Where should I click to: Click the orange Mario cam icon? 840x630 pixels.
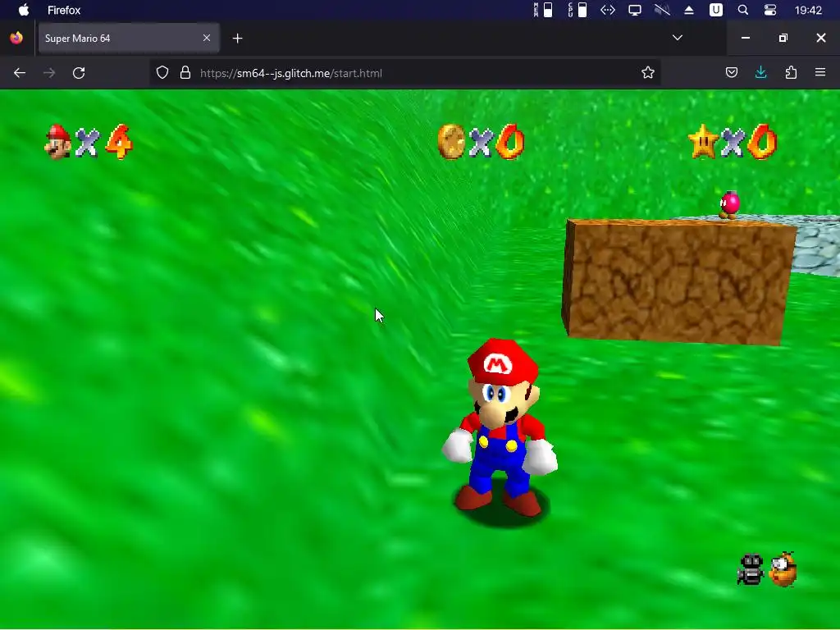[783, 569]
